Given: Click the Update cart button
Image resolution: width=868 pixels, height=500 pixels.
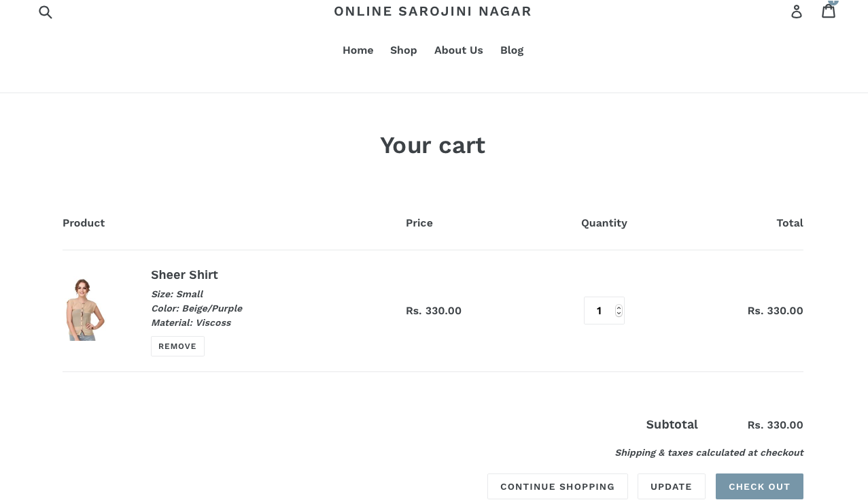Looking at the screenshot, I should pyautogui.click(x=671, y=486).
